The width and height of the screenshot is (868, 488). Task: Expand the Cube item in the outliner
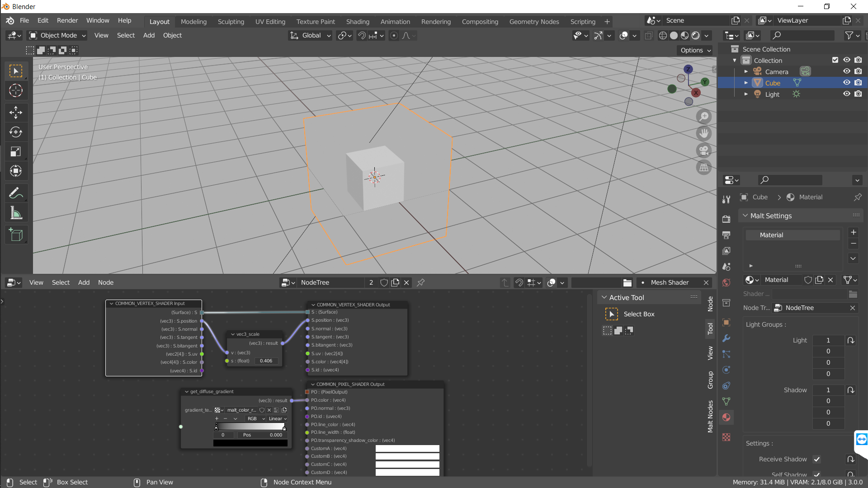pos(746,82)
